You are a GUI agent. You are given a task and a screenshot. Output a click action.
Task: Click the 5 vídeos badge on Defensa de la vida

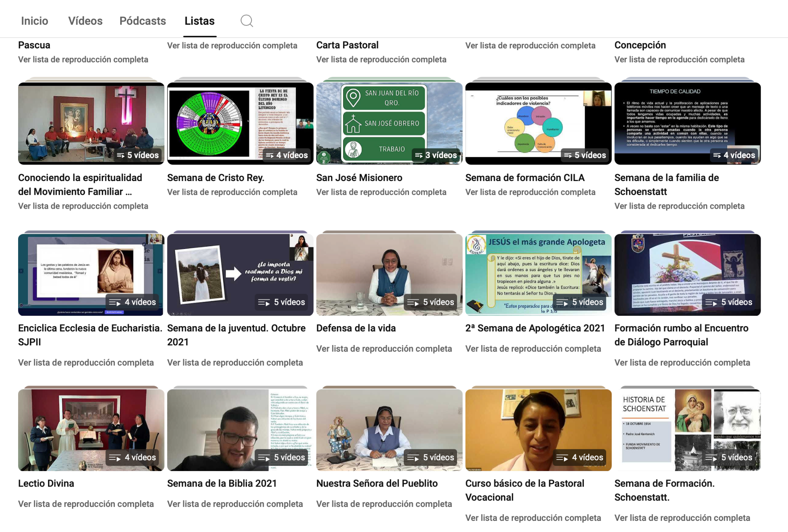coord(430,302)
